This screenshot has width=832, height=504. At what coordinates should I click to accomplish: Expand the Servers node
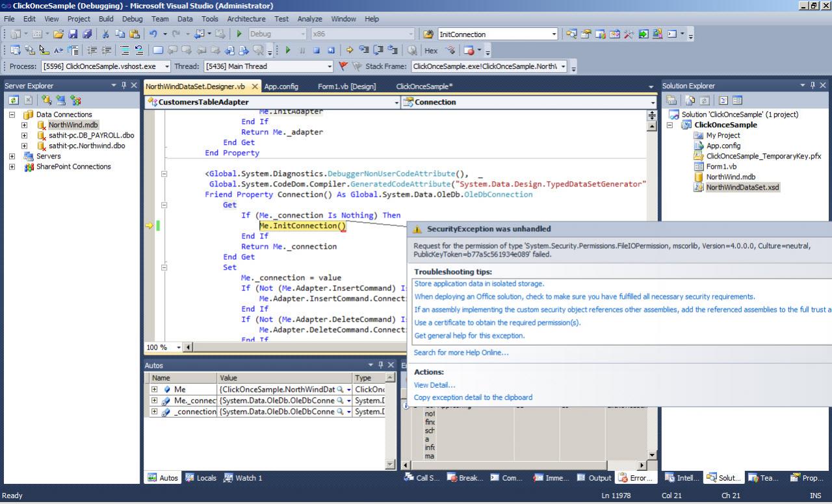[12, 157]
